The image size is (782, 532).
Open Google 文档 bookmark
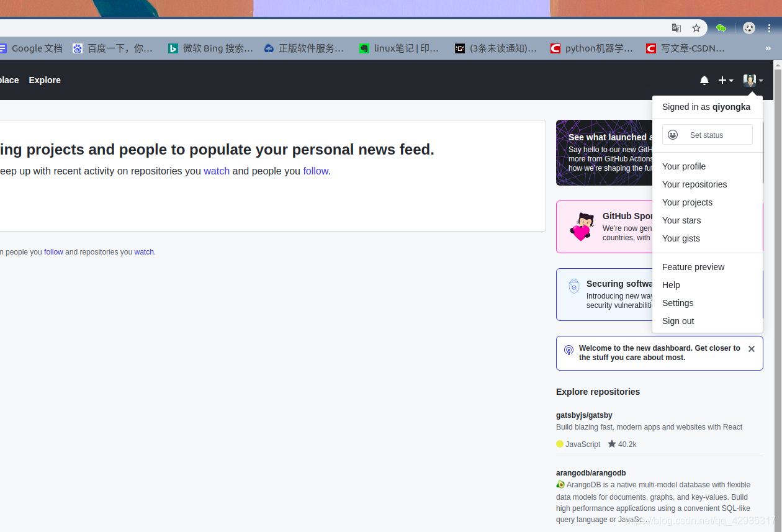(30, 48)
